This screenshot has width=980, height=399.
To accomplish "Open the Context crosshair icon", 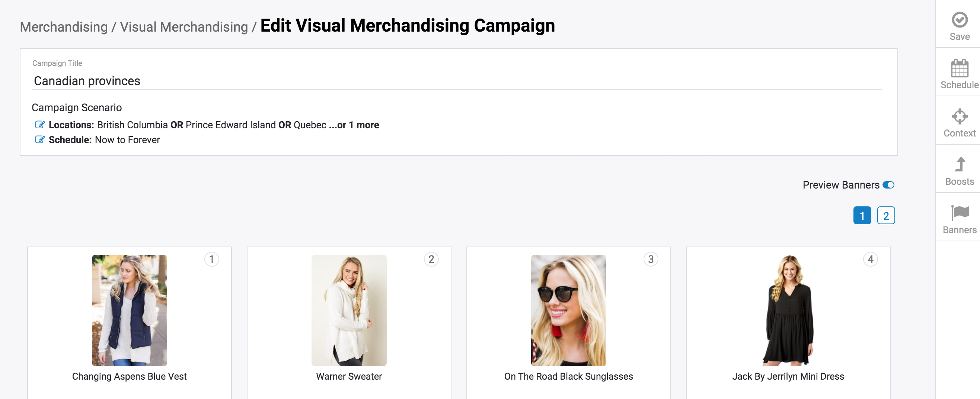I will [959, 117].
